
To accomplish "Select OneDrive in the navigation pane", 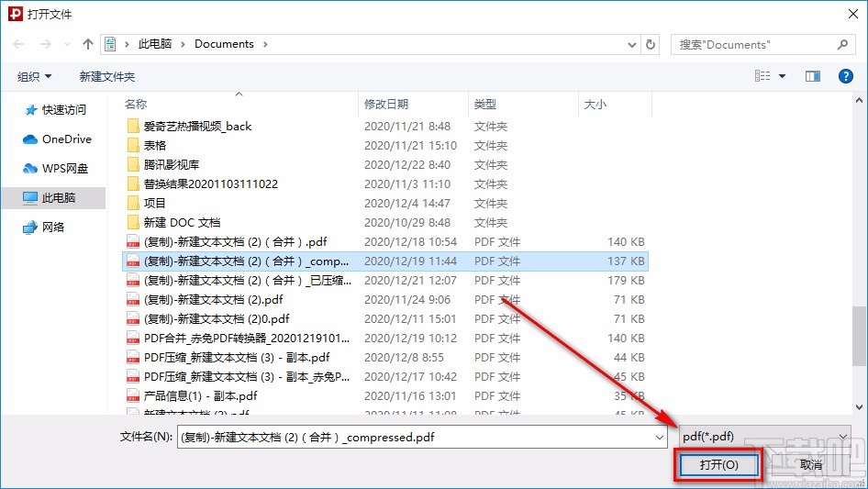I will (x=57, y=139).
